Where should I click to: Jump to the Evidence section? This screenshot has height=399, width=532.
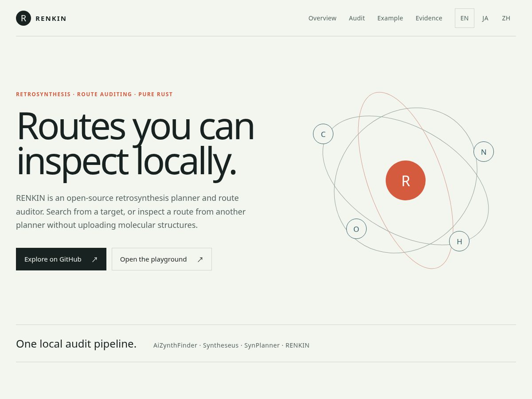pyautogui.click(x=429, y=18)
